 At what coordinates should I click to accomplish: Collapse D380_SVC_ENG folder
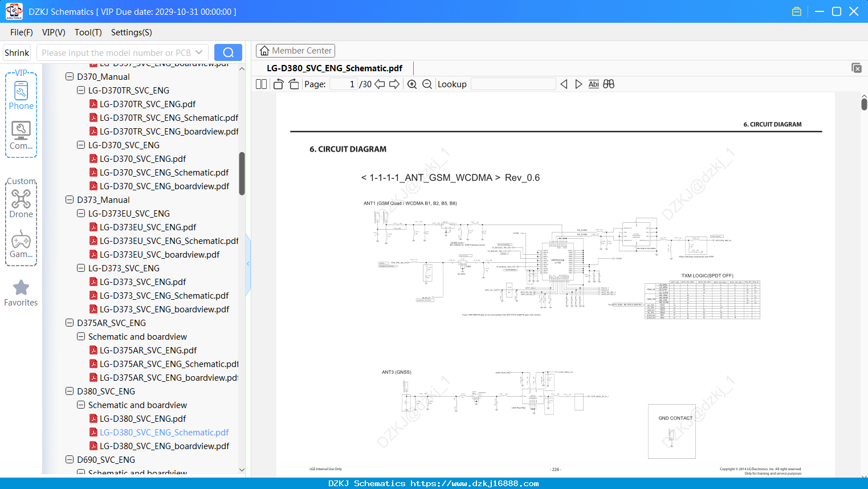70,391
